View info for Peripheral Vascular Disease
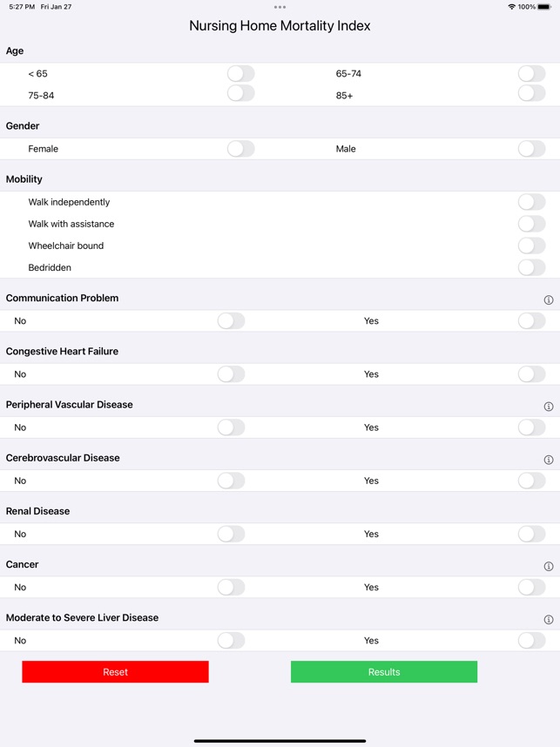Image resolution: width=560 pixels, height=747 pixels. pos(548,406)
